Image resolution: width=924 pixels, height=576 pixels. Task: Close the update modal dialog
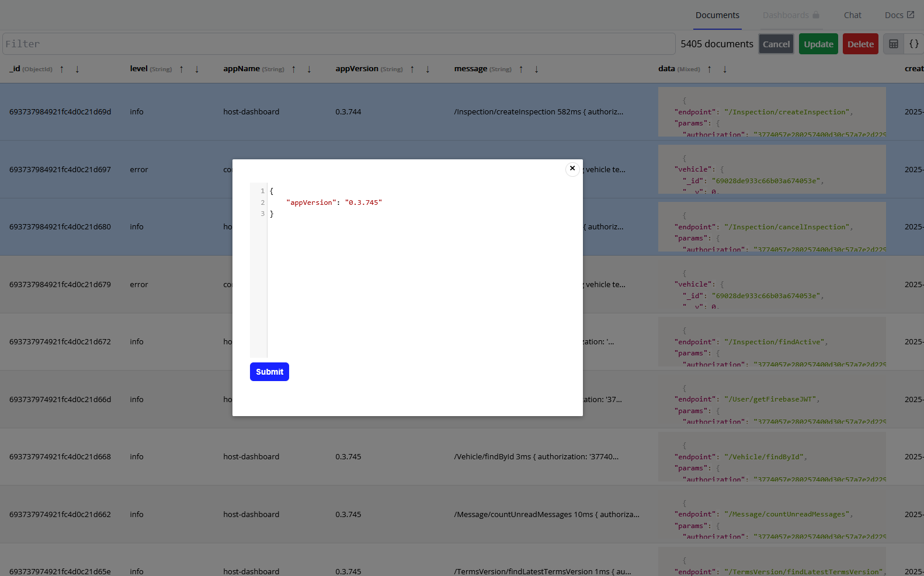[572, 169]
